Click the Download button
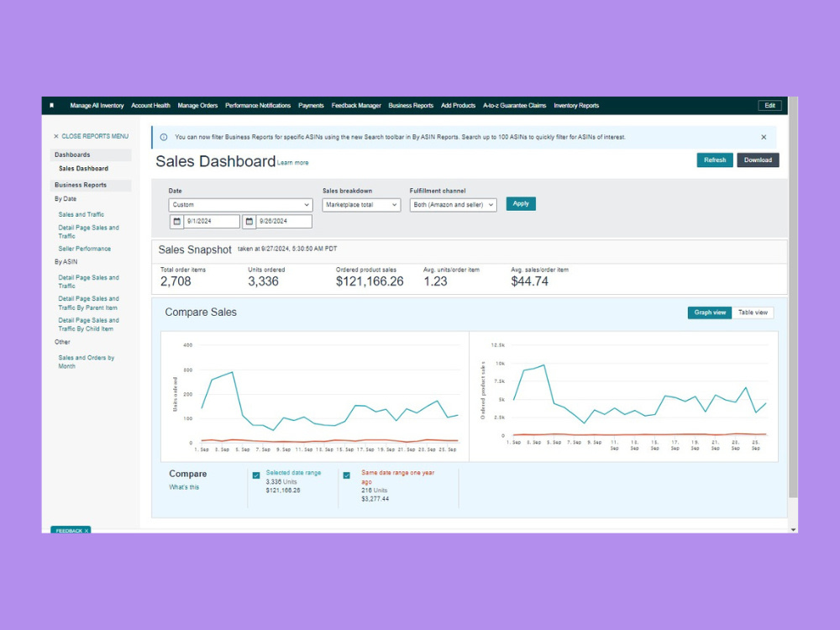The width and height of the screenshot is (840, 630). 758,160
